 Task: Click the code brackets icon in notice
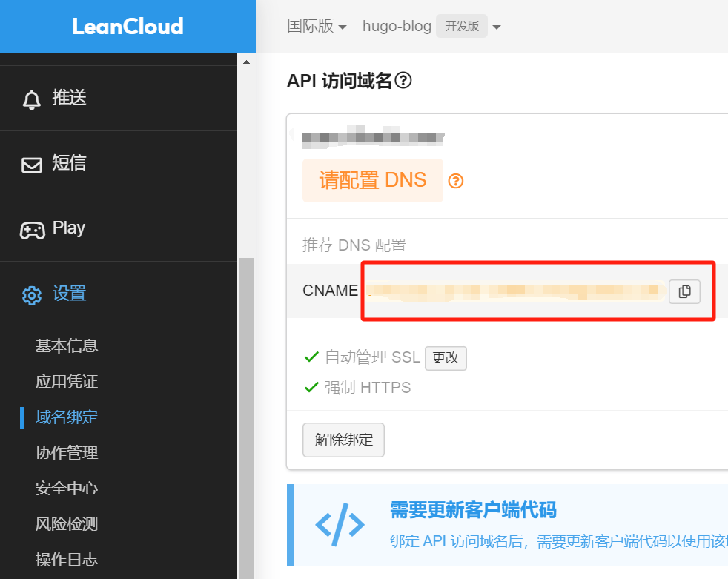340,524
